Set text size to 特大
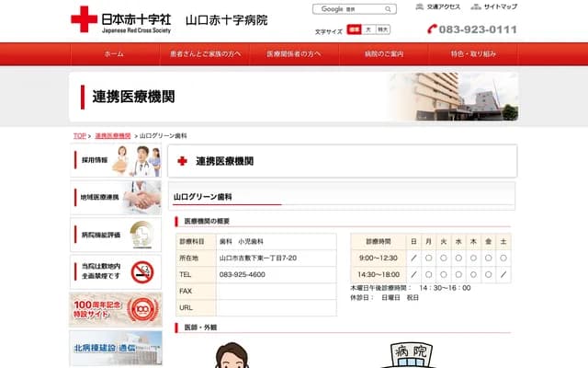Image resolution: width=588 pixels, height=368 pixels. pyautogui.click(x=383, y=29)
